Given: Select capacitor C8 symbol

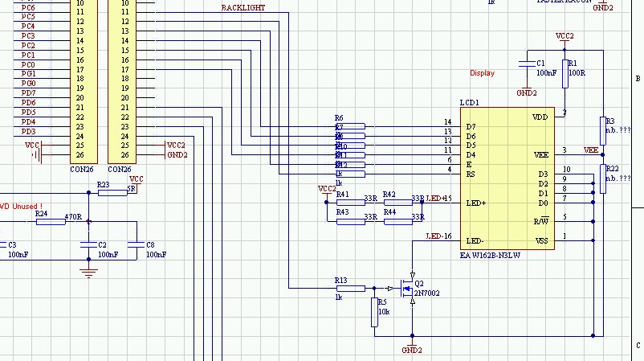Looking at the screenshot, I should coord(137,245).
